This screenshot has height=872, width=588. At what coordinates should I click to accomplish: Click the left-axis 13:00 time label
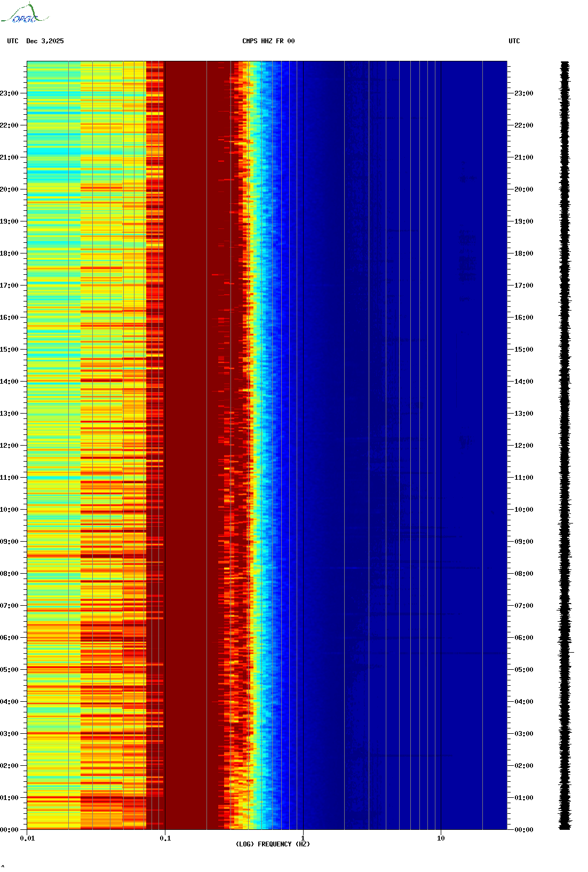click(9, 414)
